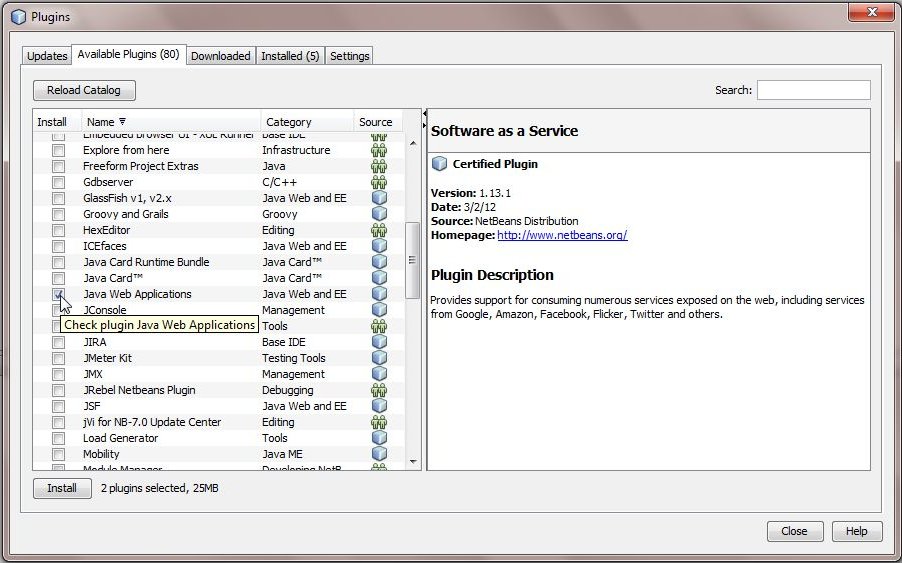Screen dimensions: 902x563
Task: Click the cube source icon for JMeter Kit
Action: (379, 358)
